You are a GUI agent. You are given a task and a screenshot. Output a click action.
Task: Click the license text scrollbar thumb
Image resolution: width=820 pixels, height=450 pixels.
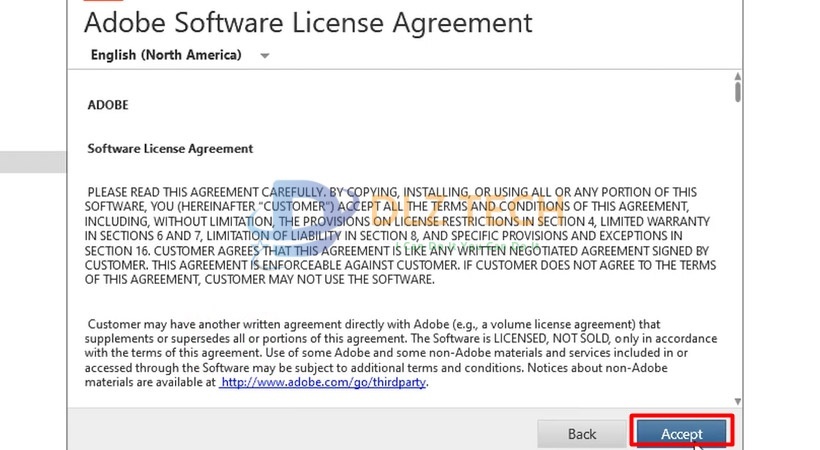(x=737, y=93)
